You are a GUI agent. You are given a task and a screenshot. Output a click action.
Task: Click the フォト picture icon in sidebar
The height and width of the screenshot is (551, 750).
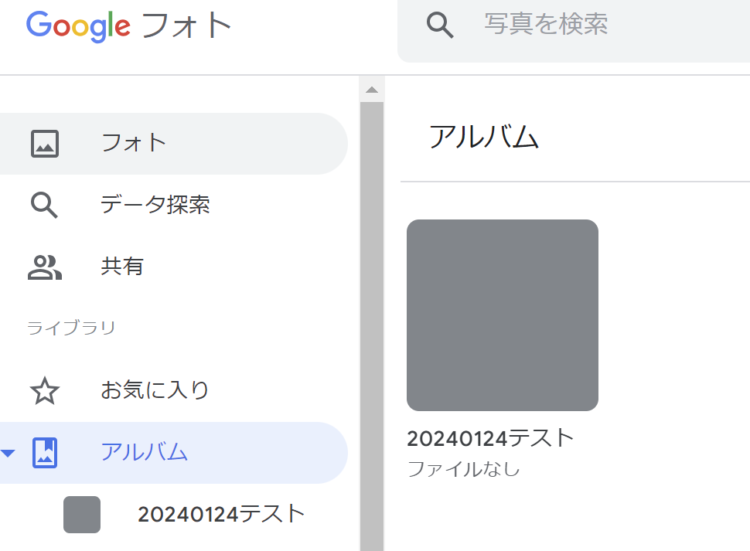(x=45, y=143)
